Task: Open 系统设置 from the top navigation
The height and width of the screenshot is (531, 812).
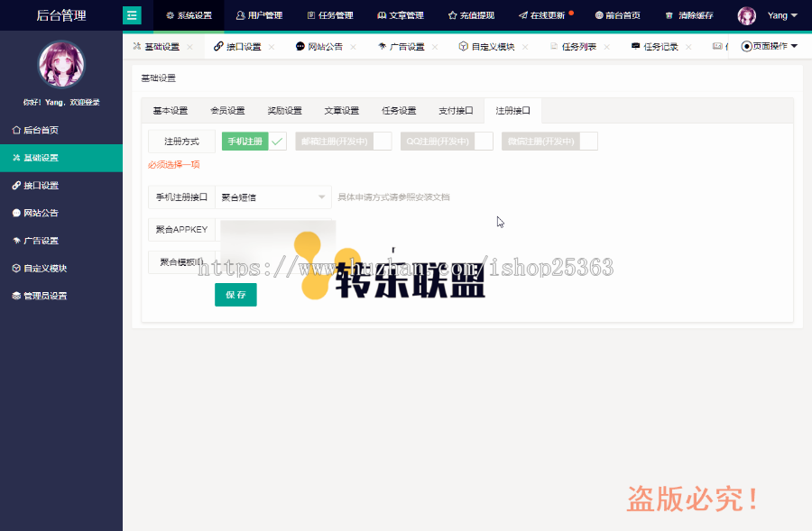Action: point(187,14)
